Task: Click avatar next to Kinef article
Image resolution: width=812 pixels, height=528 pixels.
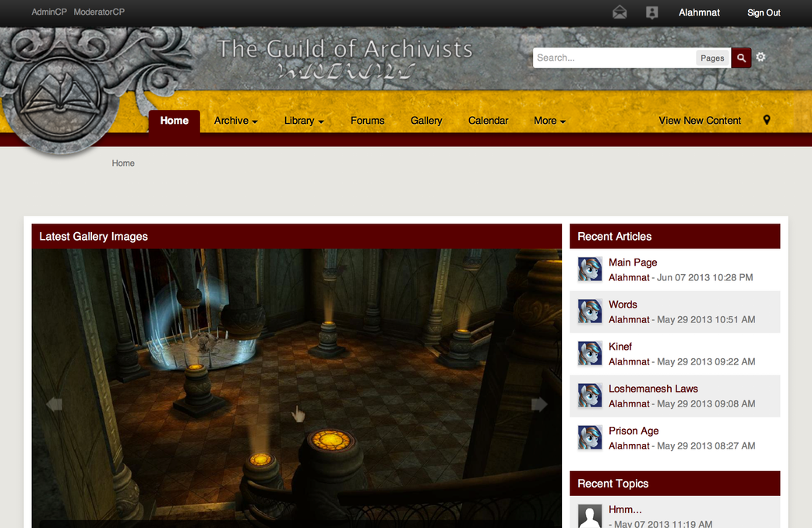Action: click(590, 354)
